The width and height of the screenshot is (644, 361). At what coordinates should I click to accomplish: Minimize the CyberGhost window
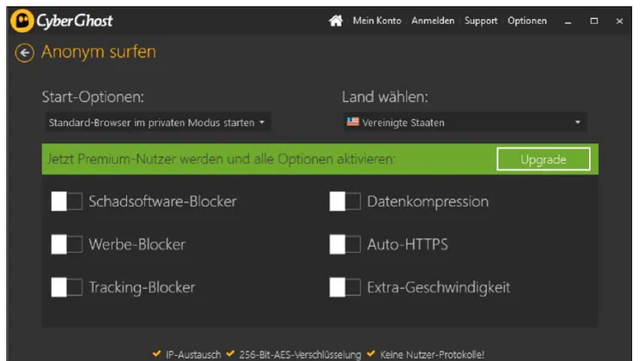tap(568, 21)
